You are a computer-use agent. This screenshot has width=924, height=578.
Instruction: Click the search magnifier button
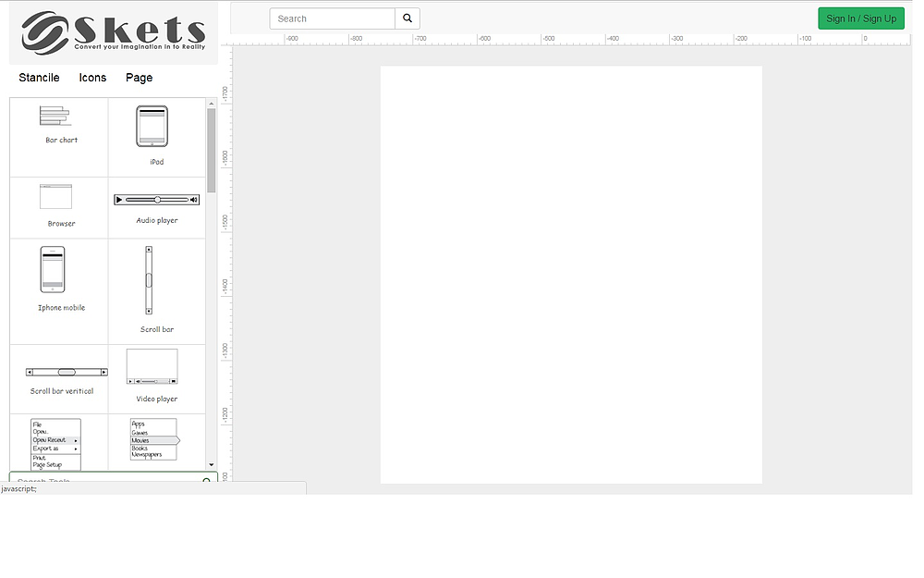(407, 18)
